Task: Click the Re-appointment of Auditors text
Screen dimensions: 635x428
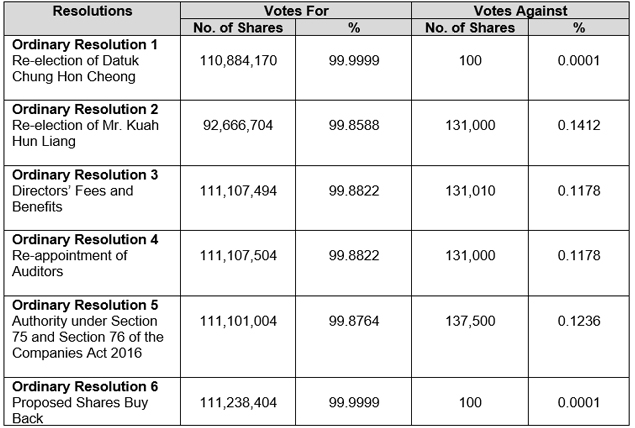Action: click(x=70, y=263)
